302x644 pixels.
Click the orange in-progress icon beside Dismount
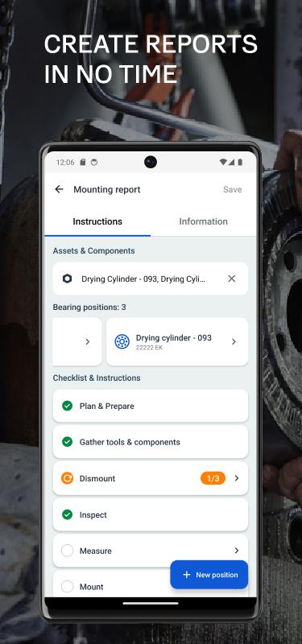tap(67, 478)
